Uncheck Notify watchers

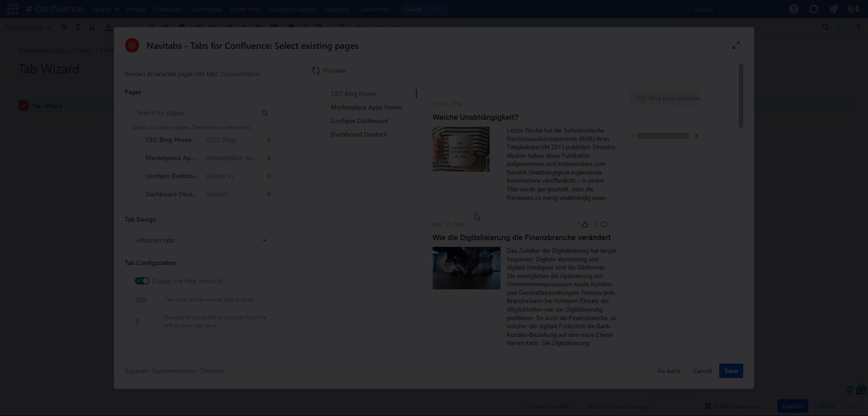coord(708,406)
